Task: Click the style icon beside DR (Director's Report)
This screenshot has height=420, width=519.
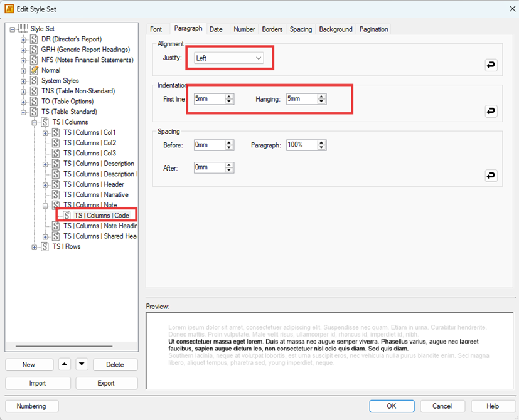Action: (x=34, y=39)
